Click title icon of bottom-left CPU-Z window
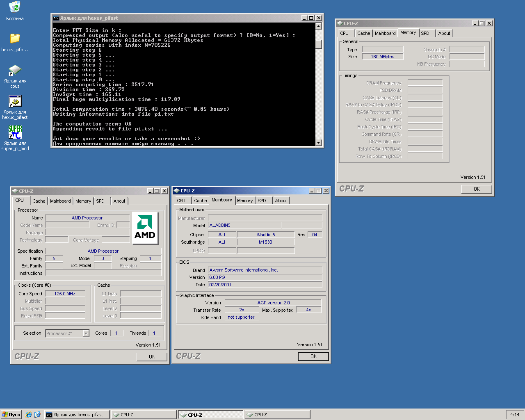The width and height of the screenshot is (525, 420). tap(15, 191)
